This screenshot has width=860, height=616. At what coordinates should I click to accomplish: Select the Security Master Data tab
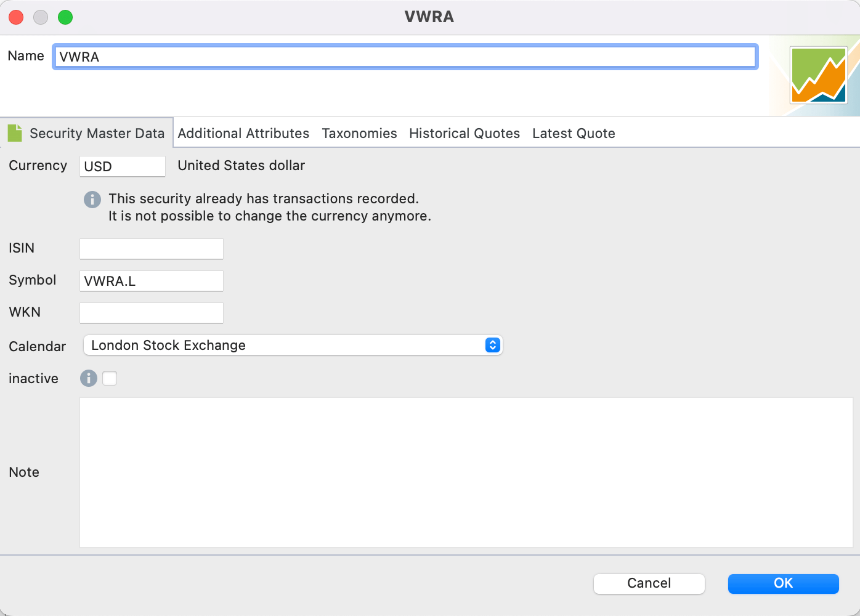click(x=87, y=133)
